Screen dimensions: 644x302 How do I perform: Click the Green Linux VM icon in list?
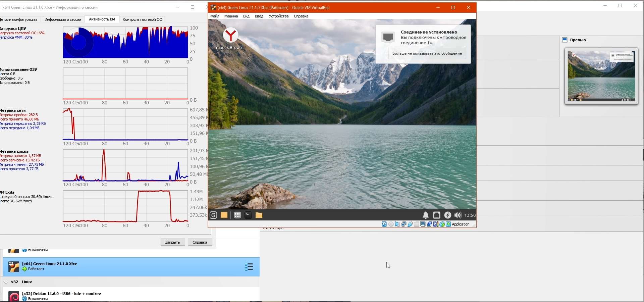coord(14,267)
